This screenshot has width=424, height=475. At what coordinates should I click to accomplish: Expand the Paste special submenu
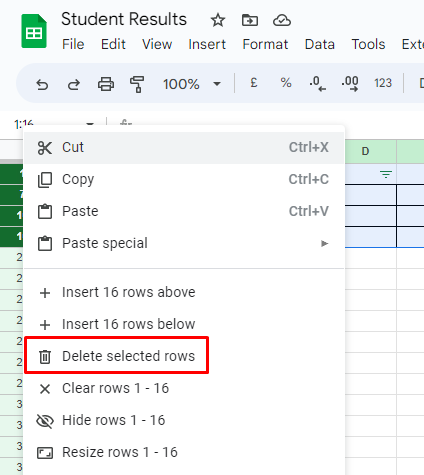tap(184, 243)
